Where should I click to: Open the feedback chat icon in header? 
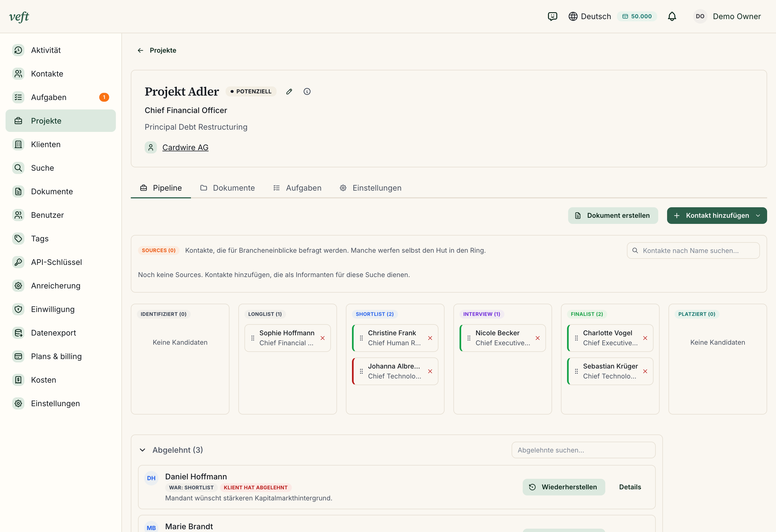(552, 16)
